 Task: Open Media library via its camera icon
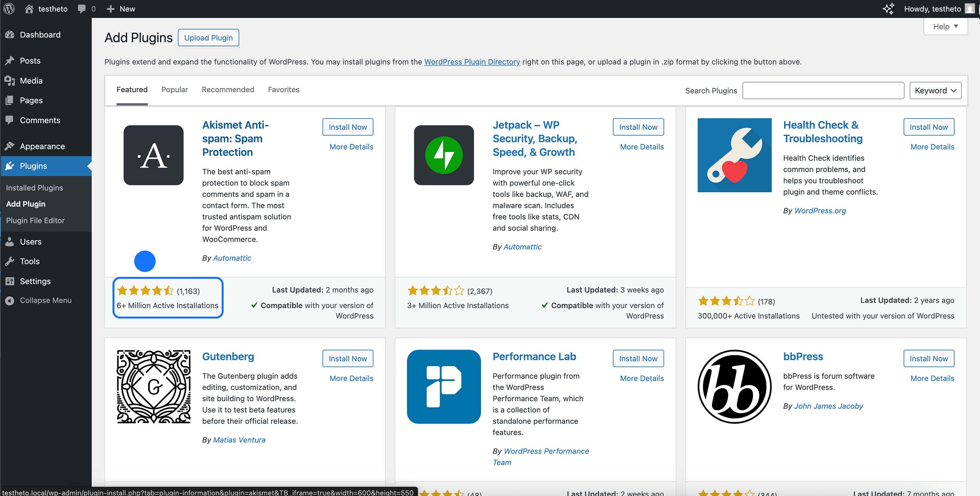(x=10, y=81)
